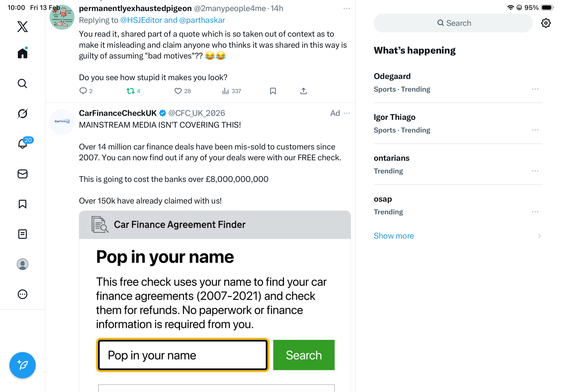Share the pigeon reply post
The height and width of the screenshot is (392, 561).
304,91
